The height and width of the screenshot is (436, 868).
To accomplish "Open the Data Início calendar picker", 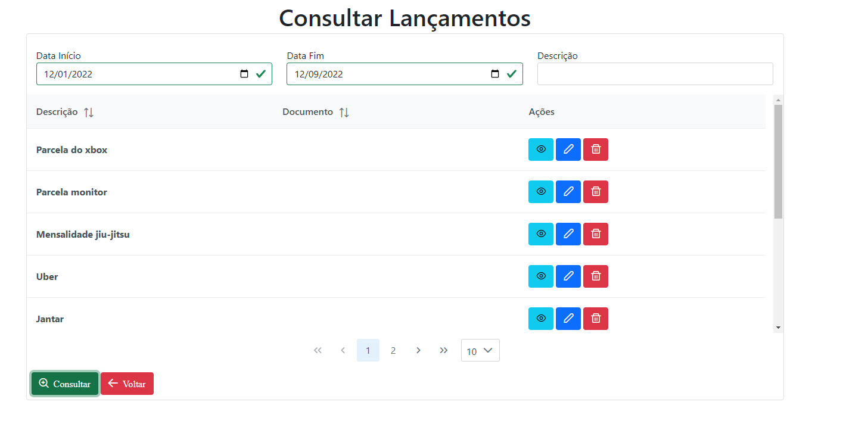I will (x=244, y=73).
